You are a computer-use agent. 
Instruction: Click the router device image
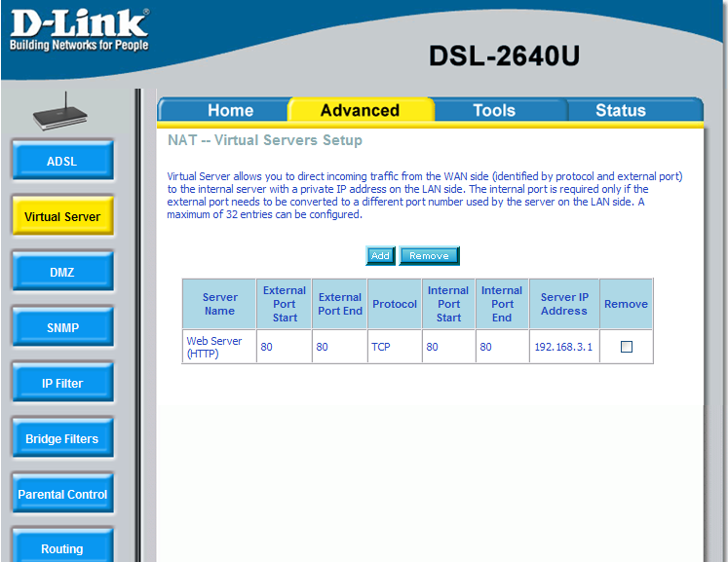tap(60, 112)
